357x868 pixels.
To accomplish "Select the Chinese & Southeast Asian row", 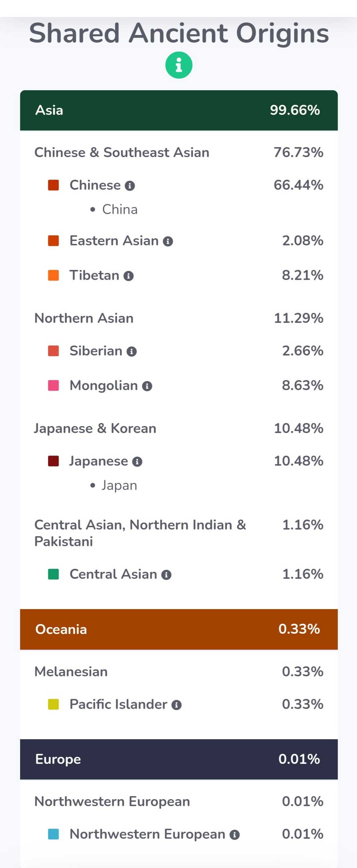I will pyautogui.click(x=179, y=152).
